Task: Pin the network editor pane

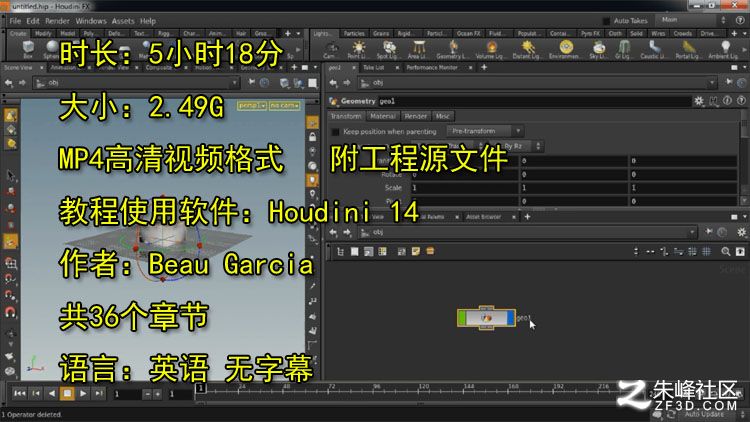Action: click(x=709, y=232)
